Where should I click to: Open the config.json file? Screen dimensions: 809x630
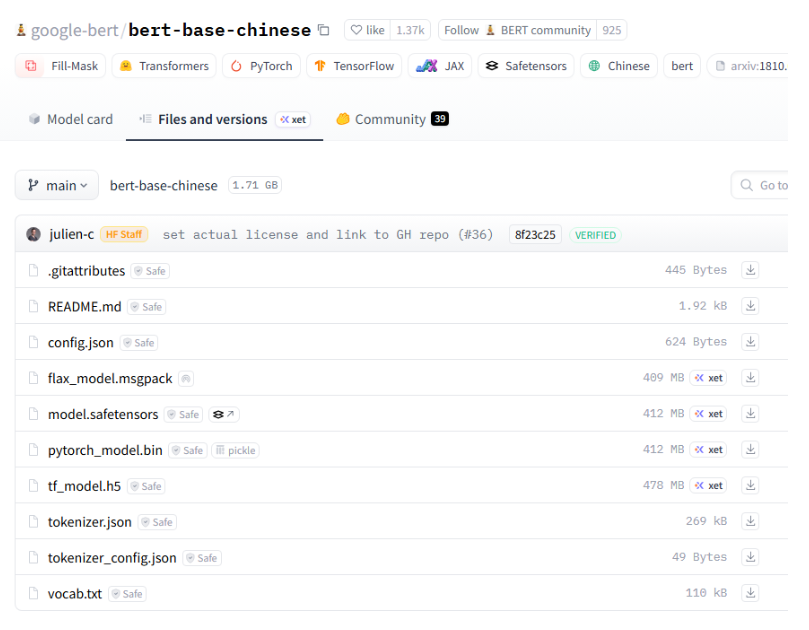[80, 343]
